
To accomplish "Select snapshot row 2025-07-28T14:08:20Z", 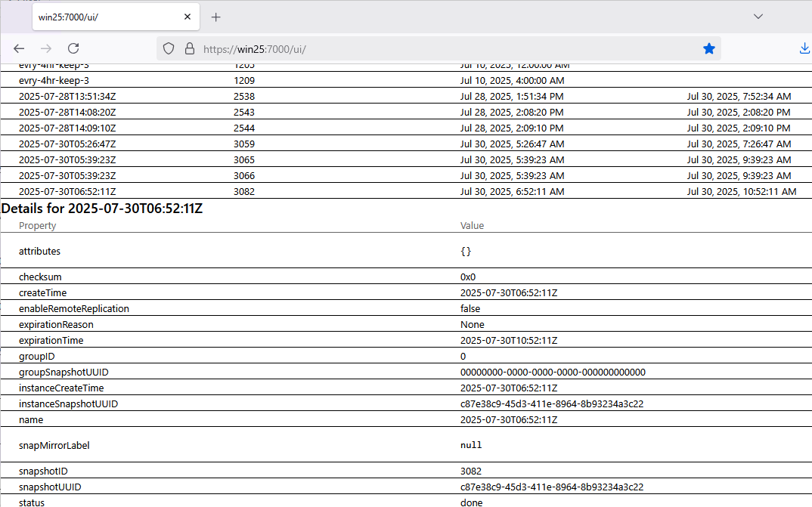I will [x=406, y=113].
